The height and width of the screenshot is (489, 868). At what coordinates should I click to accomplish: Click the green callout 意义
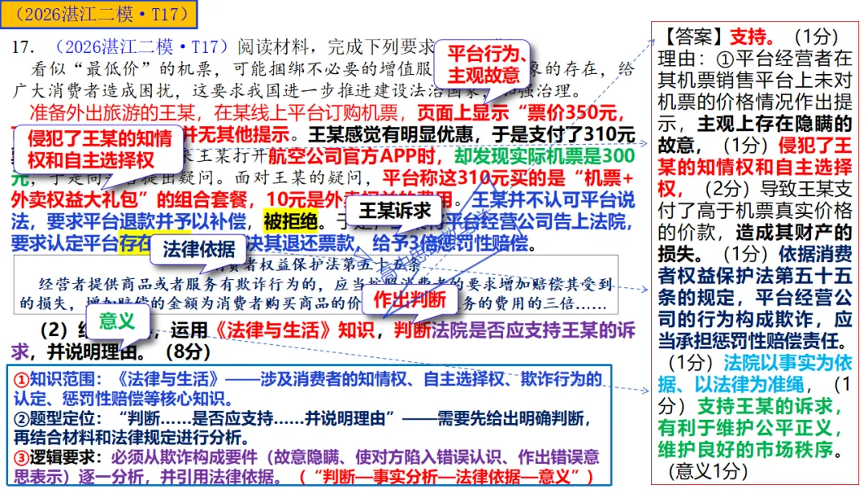(x=117, y=321)
